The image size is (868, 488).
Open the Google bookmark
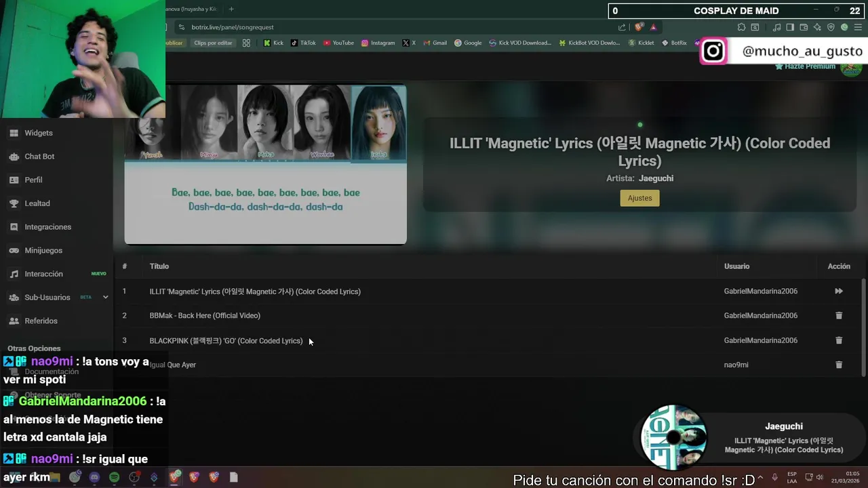pyautogui.click(x=468, y=43)
